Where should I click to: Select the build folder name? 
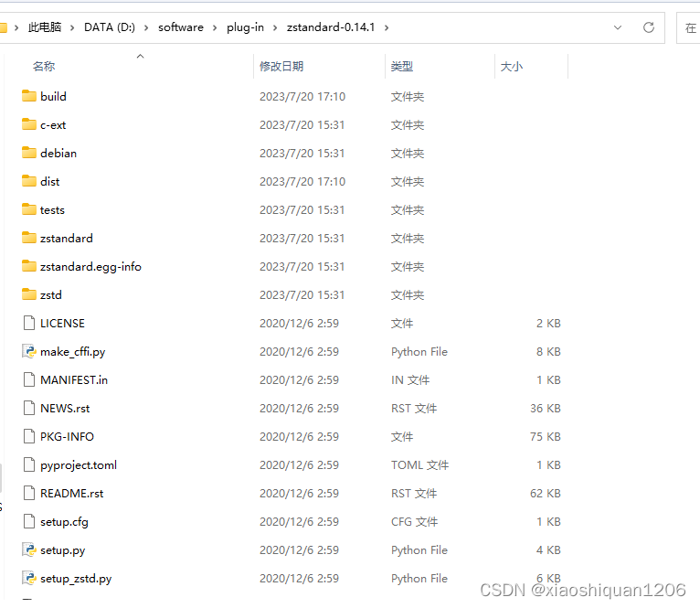coord(53,97)
